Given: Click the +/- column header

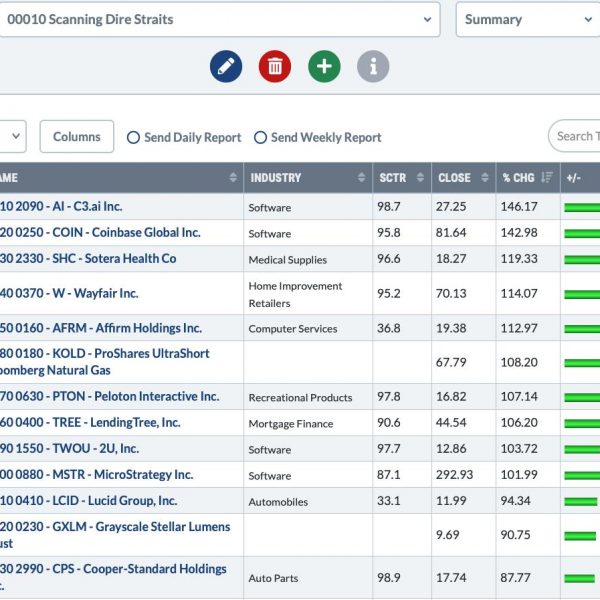Looking at the screenshot, I should (574, 178).
